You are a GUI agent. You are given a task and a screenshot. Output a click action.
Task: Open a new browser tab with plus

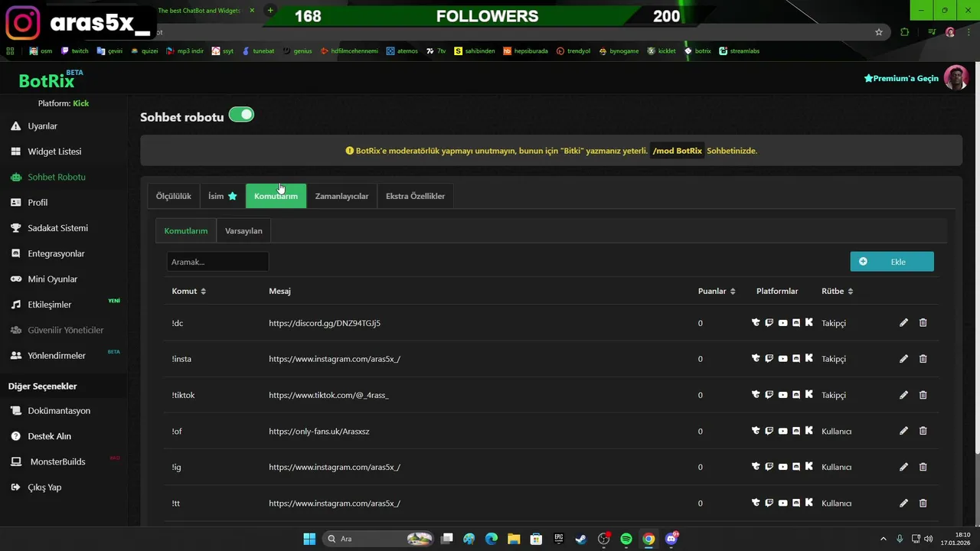(269, 11)
